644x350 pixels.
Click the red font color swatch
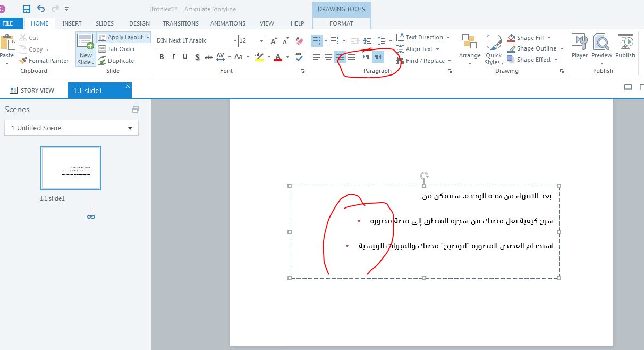point(277,57)
